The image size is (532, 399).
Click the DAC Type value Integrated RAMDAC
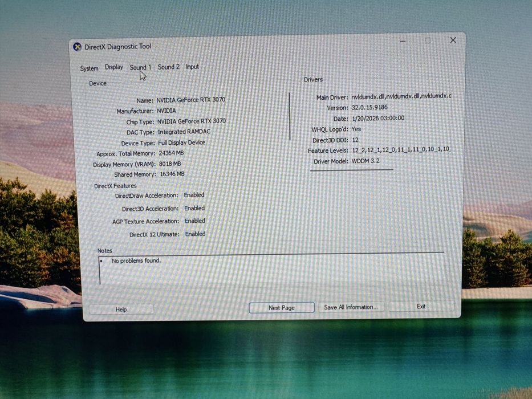(184, 132)
